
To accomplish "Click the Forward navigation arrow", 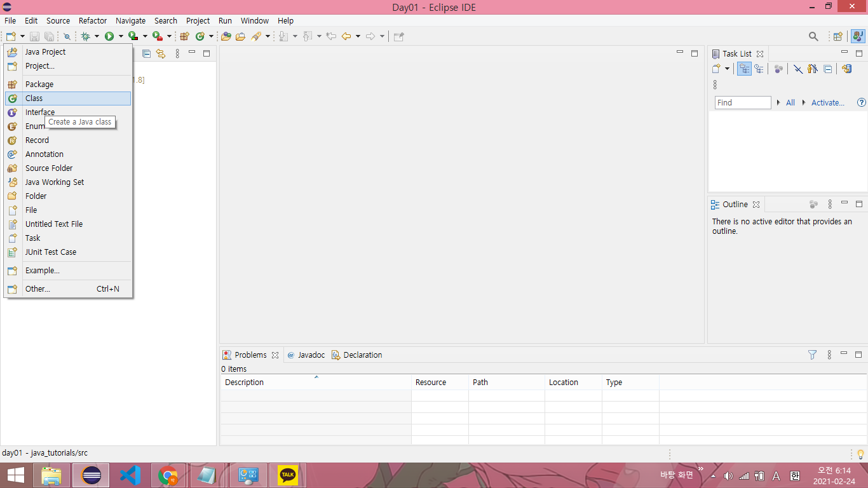I will point(370,36).
